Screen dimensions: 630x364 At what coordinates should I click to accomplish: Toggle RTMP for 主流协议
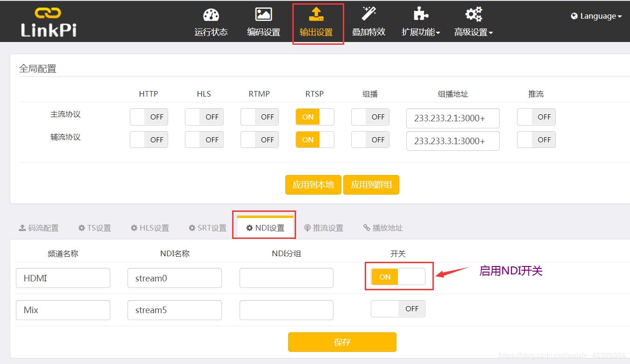(260, 117)
